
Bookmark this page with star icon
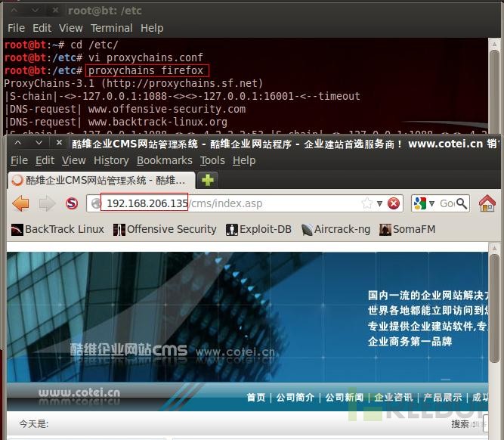(366, 203)
